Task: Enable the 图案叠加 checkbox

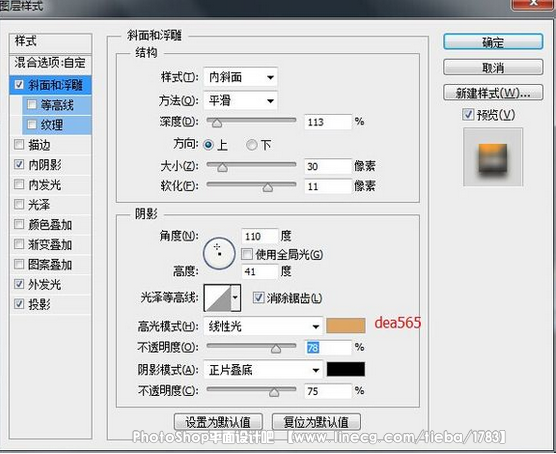Action: coord(19,264)
